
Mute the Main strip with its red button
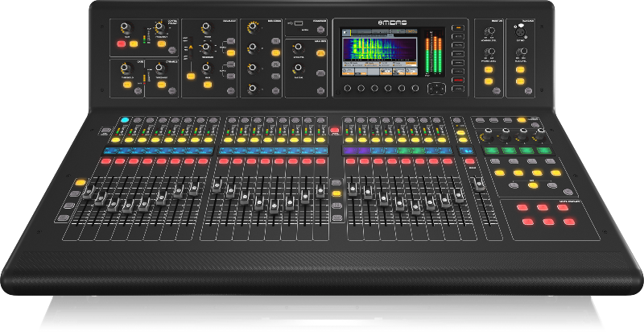(470, 161)
